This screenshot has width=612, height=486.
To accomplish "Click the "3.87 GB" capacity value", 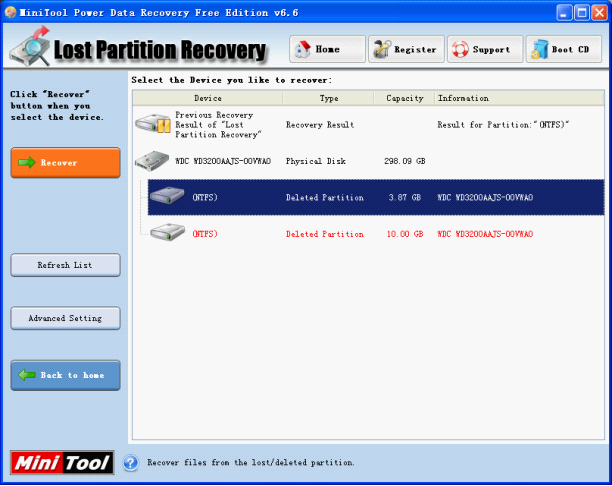I will pos(404,198).
